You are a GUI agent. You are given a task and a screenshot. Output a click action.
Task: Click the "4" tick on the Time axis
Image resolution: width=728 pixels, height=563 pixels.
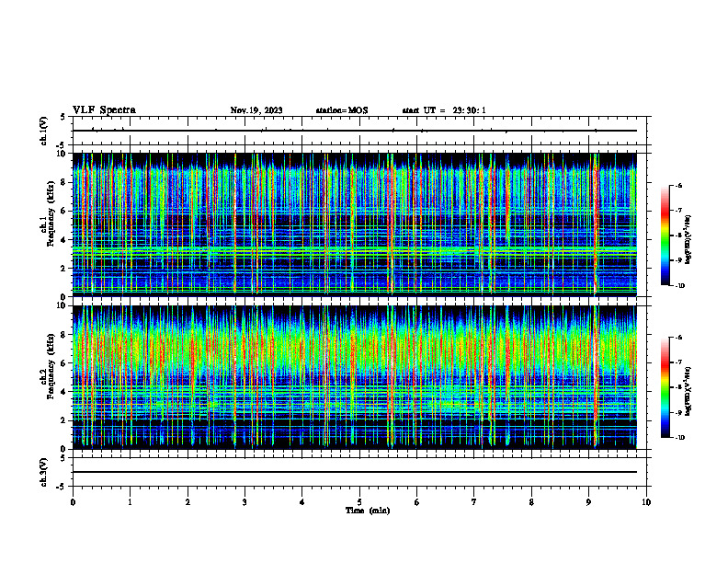point(302,502)
